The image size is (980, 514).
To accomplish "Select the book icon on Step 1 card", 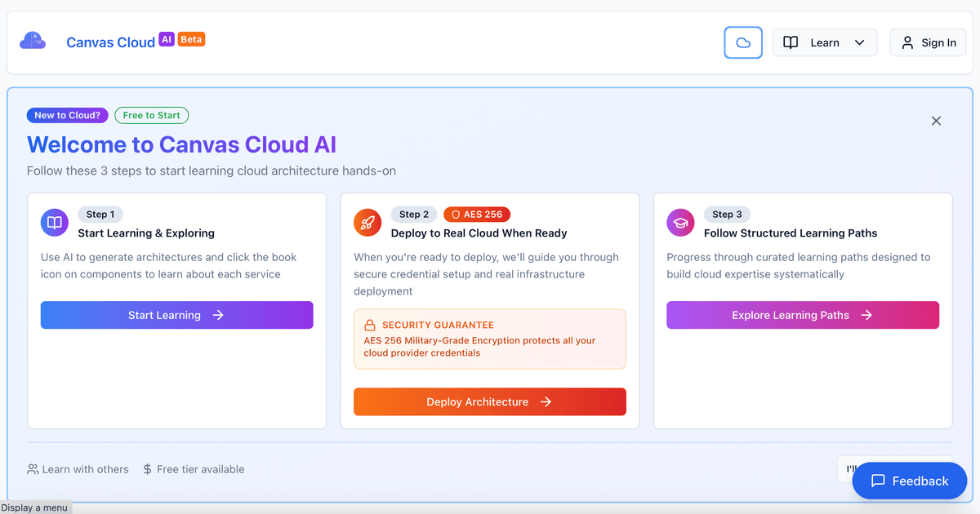I will pos(54,222).
